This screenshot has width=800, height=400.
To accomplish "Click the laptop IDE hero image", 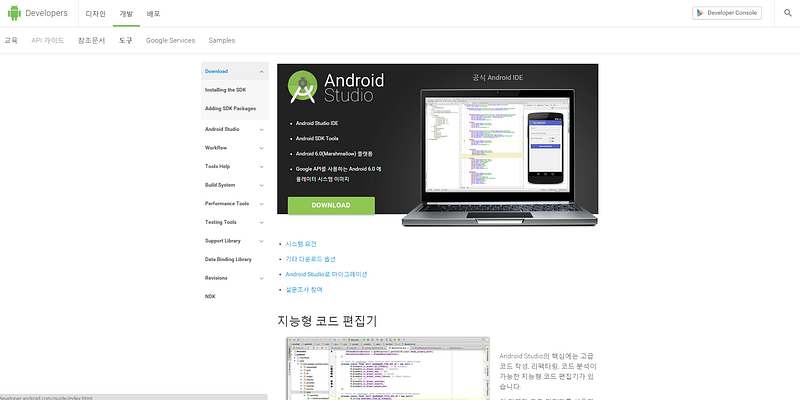I will pos(499,157).
